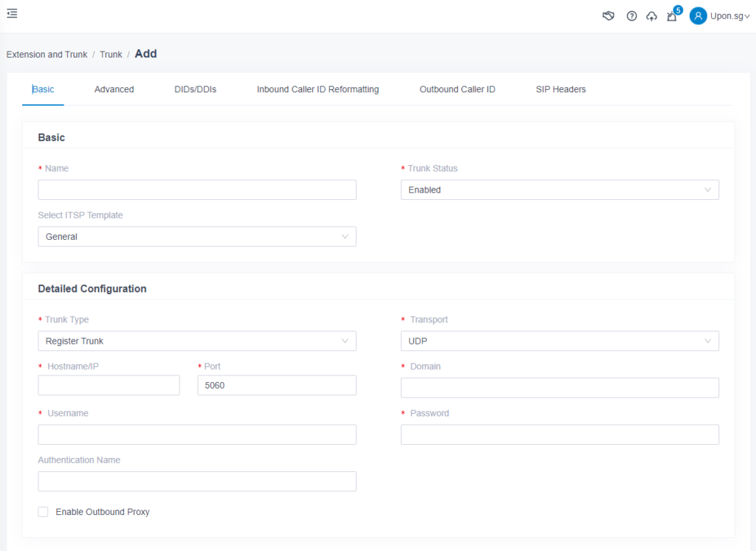Switch to the Advanced tab
This screenshot has height=551, width=756.
pos(114,89)
